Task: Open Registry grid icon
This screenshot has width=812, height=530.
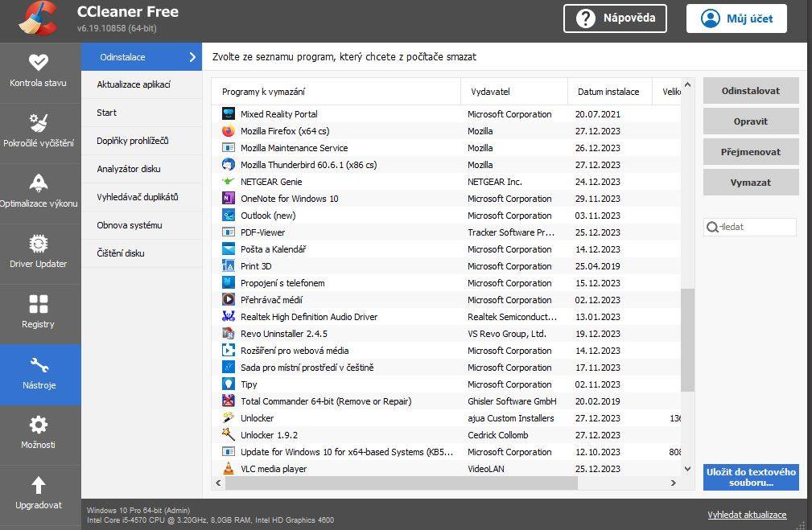Action: [x=39, y=304]
